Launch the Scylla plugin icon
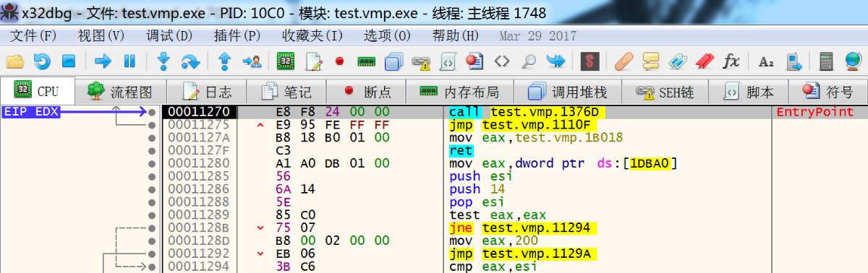This screenshot has height=273, width=868. tap(590, 61)
